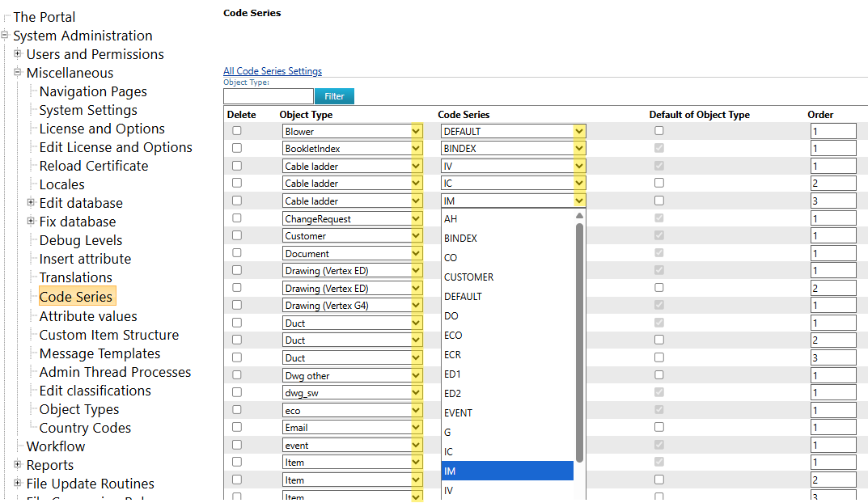Choose CUSTOMER option in open dropdown list

[468, 277]
